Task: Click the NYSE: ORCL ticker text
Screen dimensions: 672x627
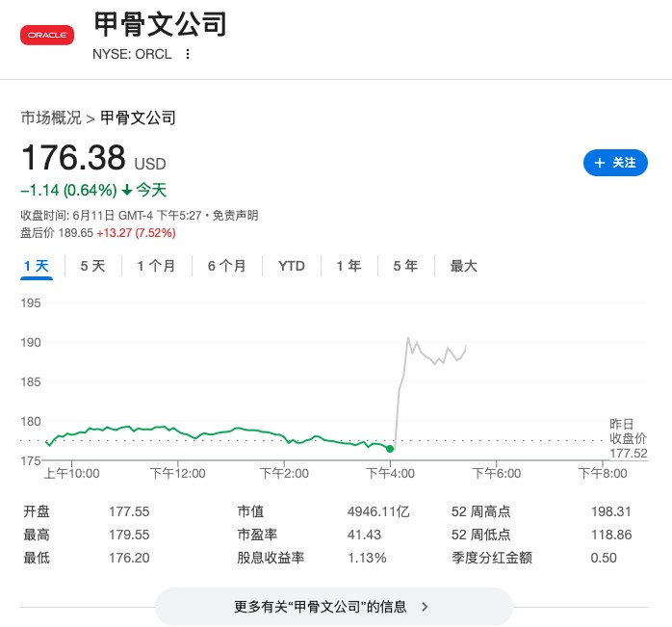Action: point(132,54)
